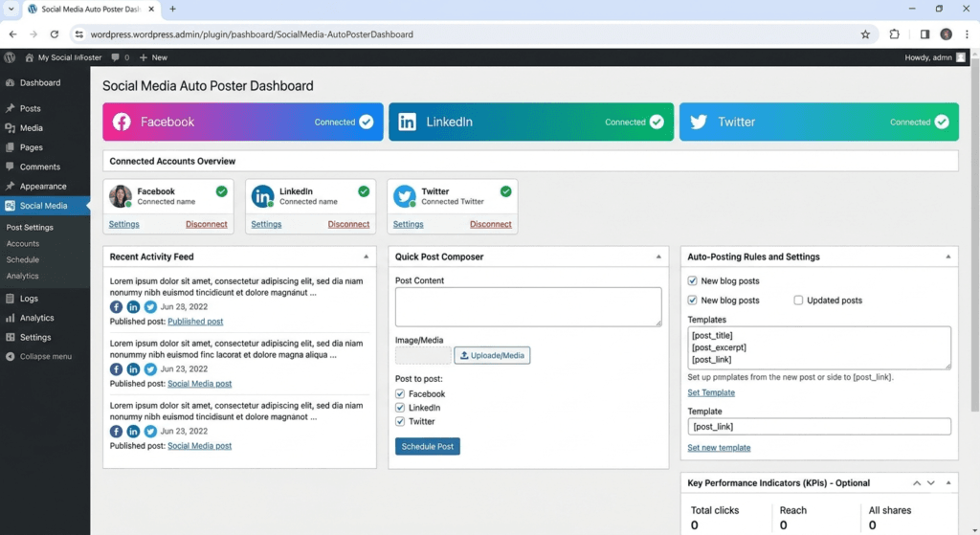
Task: Click Collapse menu in the sidebar
Action: tap(38, 356)
